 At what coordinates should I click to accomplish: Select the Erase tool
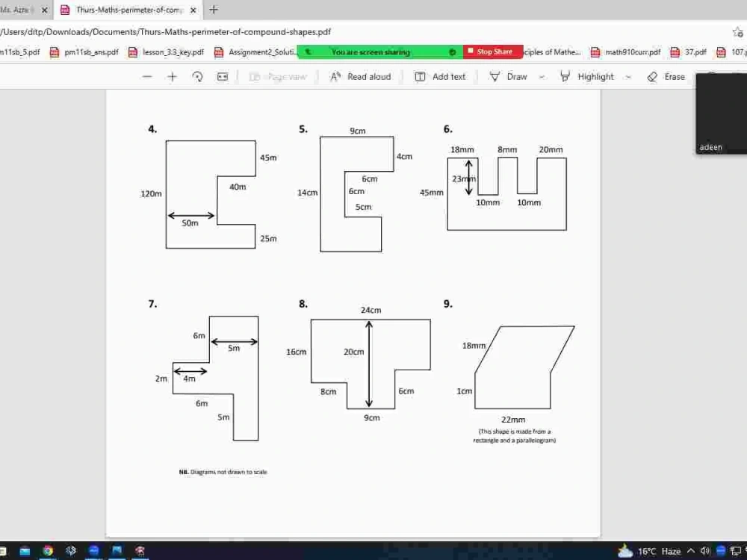[x=666, y=77]
